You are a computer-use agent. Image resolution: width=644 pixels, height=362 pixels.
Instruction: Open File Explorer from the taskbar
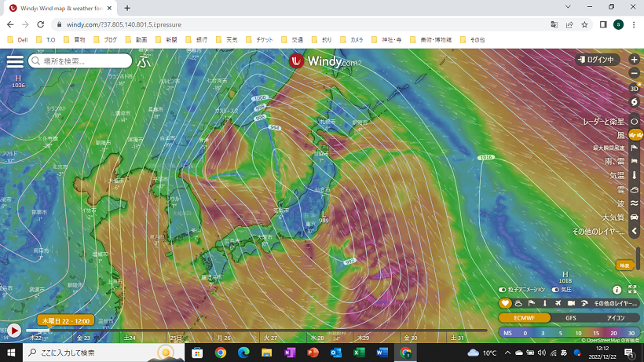coord(266,353)
